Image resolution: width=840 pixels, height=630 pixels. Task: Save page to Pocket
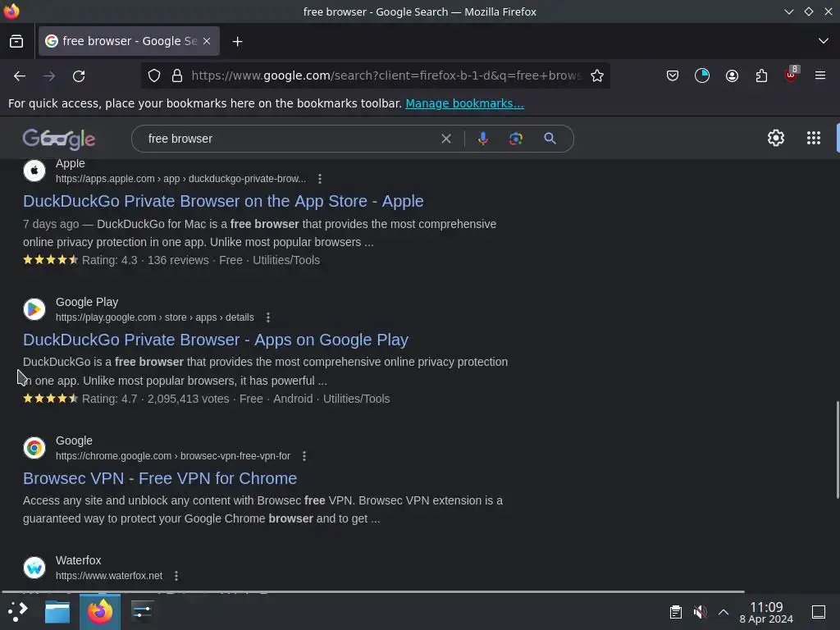673,75
